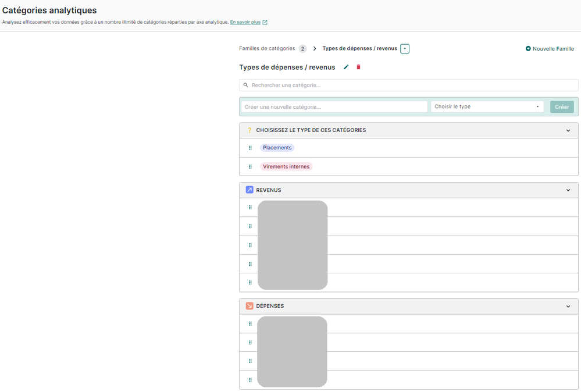Click drag handle next to Placements
581x392 pixels.
click(x=250, y=148)
